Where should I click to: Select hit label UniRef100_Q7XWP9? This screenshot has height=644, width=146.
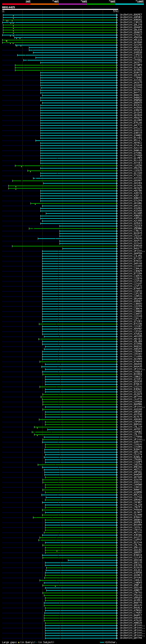click(x=131, y=65)
